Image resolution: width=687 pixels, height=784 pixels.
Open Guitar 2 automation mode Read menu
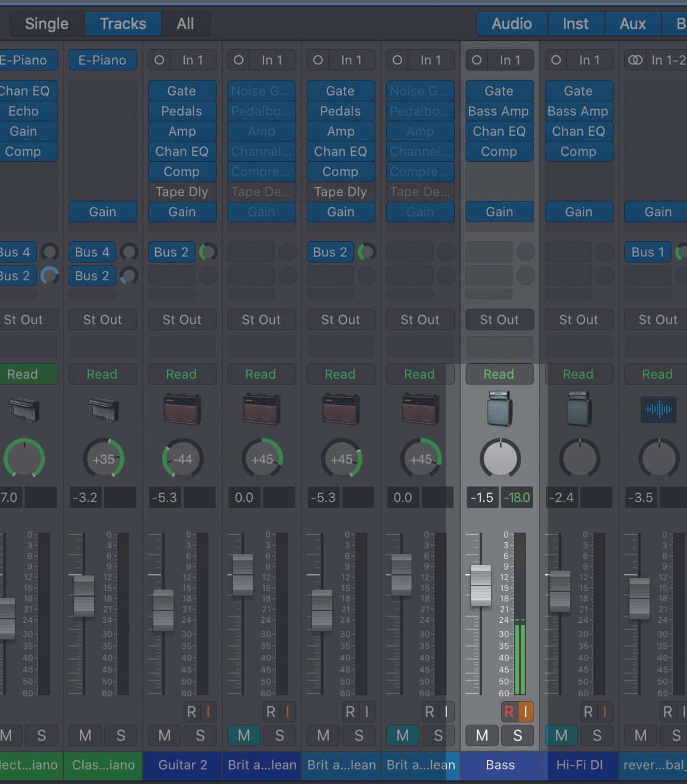pos(182,374)
